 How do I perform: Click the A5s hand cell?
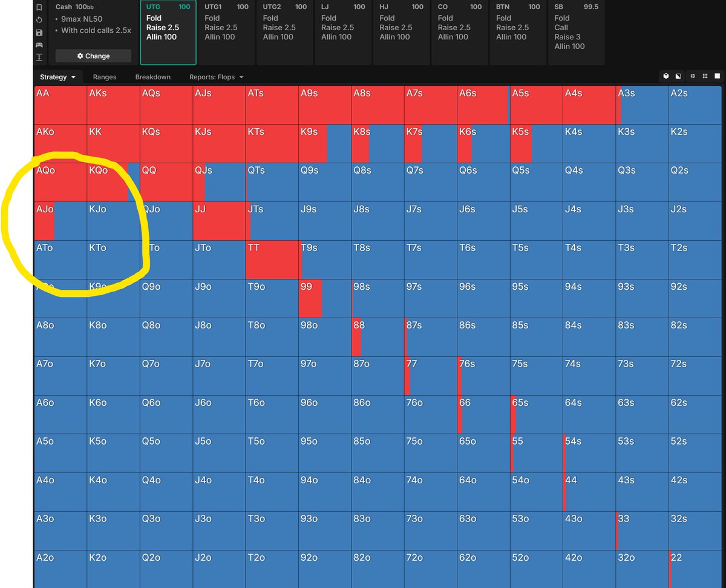(x=537, y=105)
